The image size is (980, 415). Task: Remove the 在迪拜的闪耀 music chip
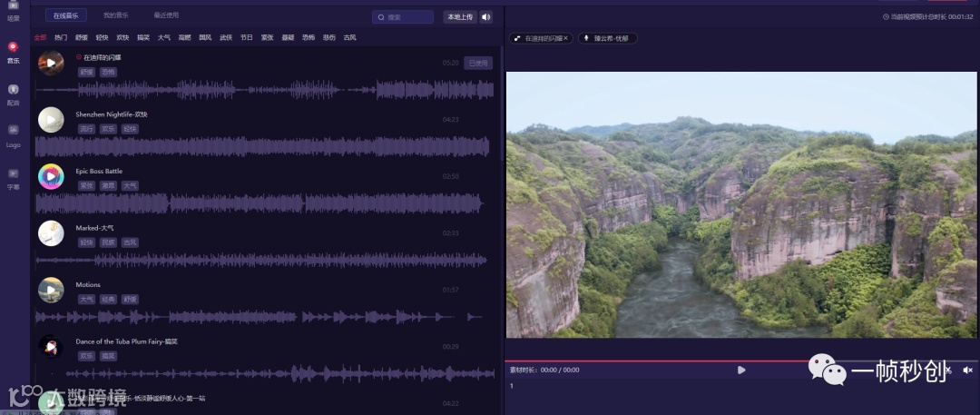tap(565, 38)
